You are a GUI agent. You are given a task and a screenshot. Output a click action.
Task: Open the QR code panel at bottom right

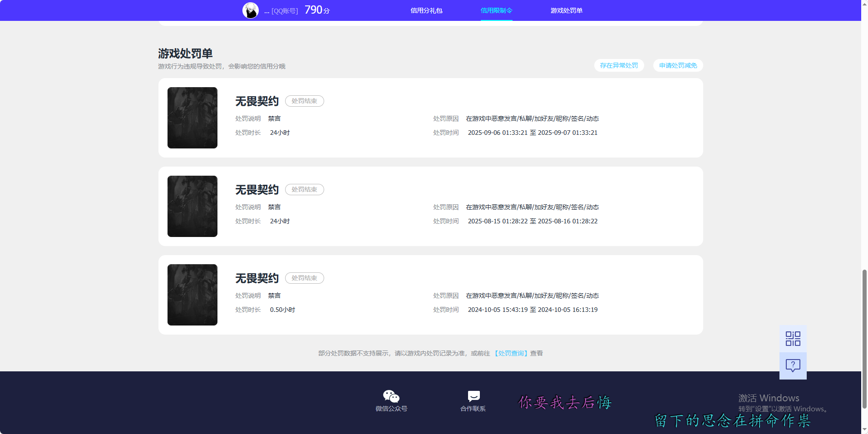click(792, 338)
